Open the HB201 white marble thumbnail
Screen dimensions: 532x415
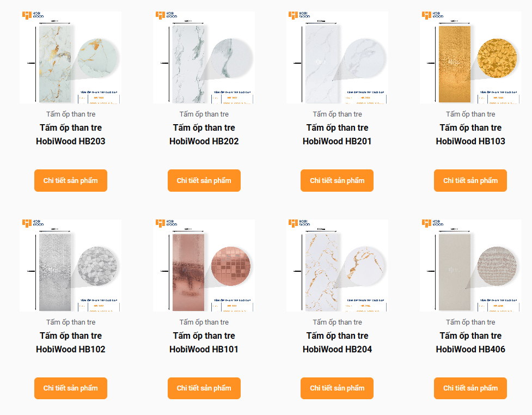pyautogui.click(x=337, y=58)
